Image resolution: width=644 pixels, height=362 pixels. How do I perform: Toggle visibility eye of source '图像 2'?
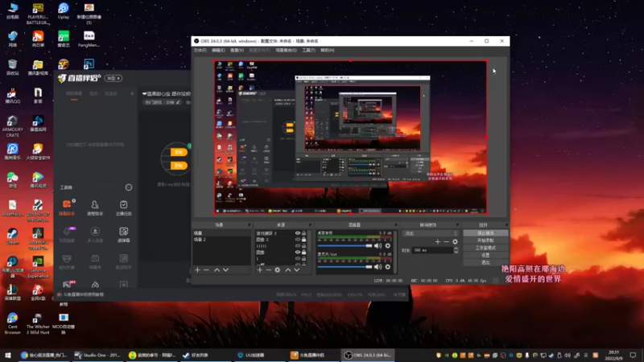click(x=298, y=239)
